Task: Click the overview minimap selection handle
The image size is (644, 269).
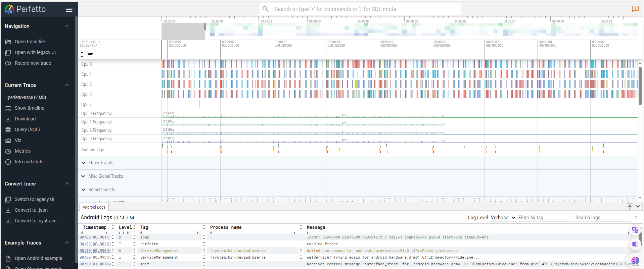Action: 205,26
